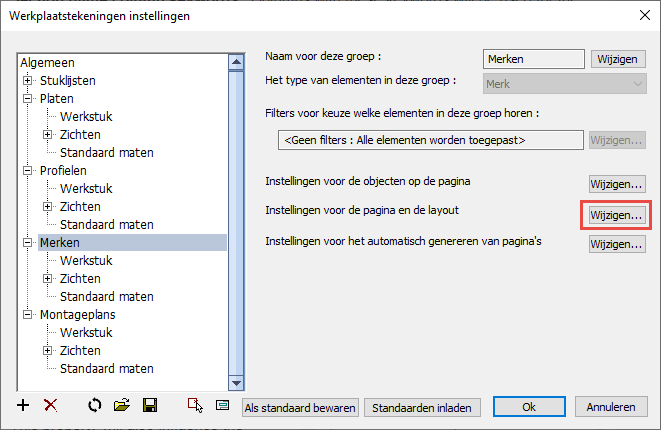The width and height of the screenshot is (661, 430).
Task: Click the circular refresh arrows icon
Action: tap(95, 406)
